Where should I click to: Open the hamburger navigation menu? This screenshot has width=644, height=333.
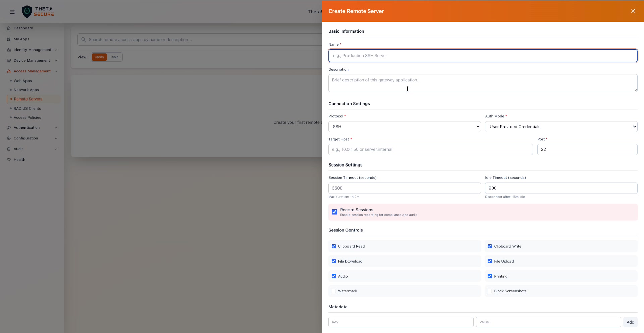12,11
